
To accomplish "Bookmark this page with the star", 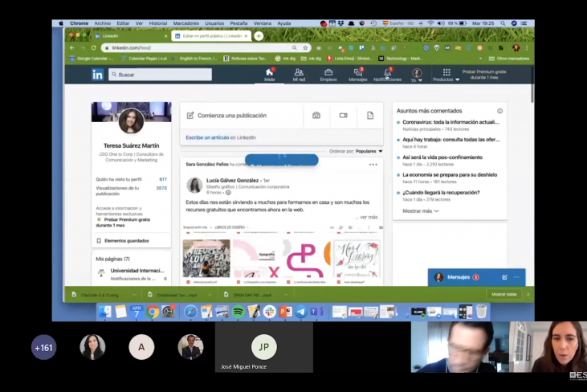I will [305, 48].
